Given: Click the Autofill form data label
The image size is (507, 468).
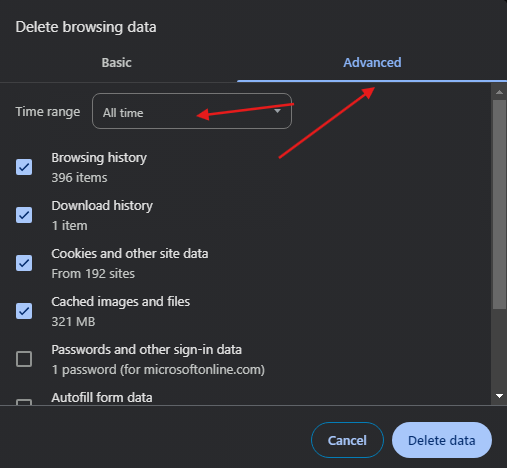Looking at the screenshot, I should tap(102, 398).
